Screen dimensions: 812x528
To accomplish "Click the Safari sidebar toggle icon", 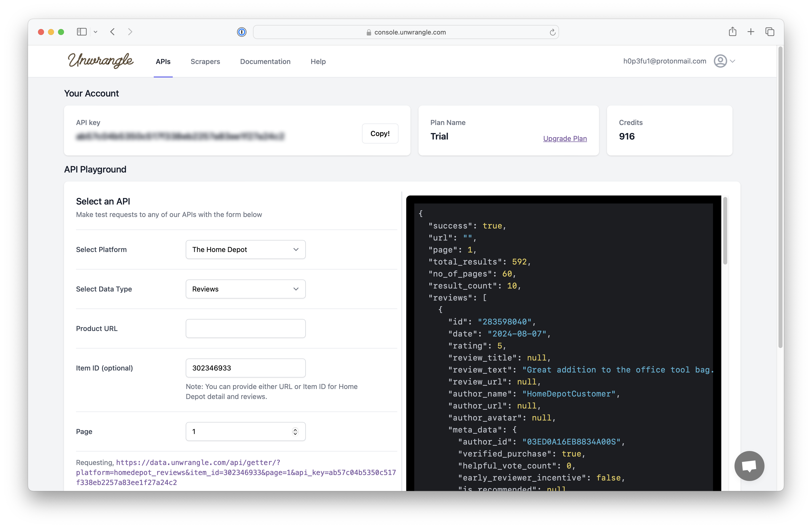I will (x=81, y=32).
